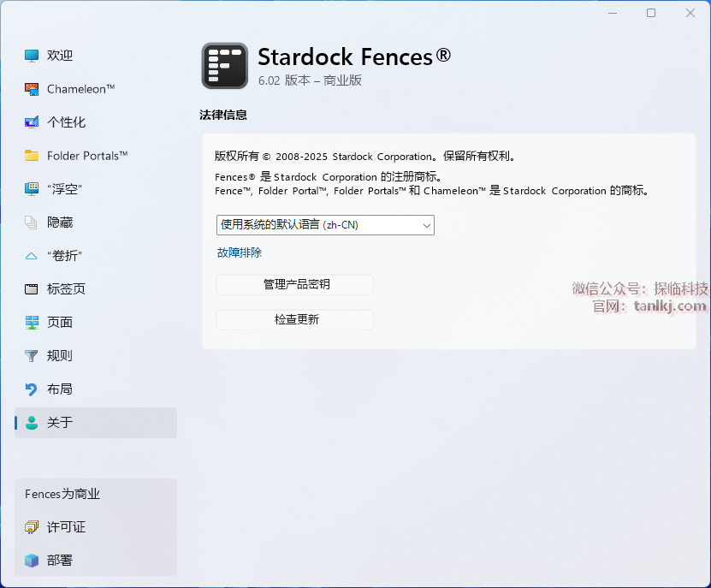
Task: Go to the Chameleon™ section
Action: [96, 89]
